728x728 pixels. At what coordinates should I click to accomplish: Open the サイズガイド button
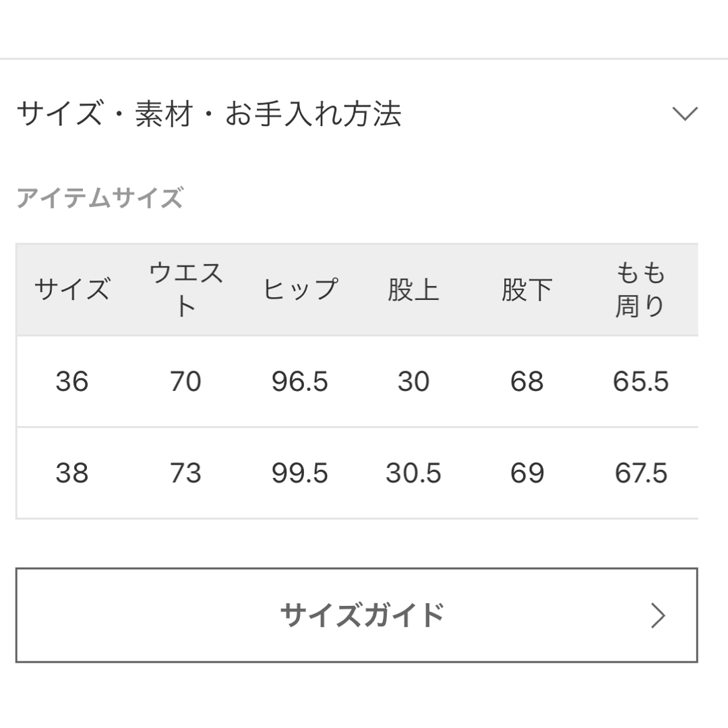[357, 615]
